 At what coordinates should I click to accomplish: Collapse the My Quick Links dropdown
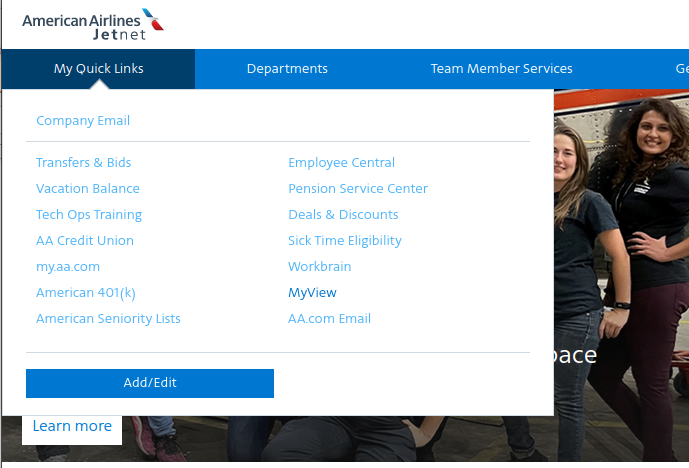[98, 69]
